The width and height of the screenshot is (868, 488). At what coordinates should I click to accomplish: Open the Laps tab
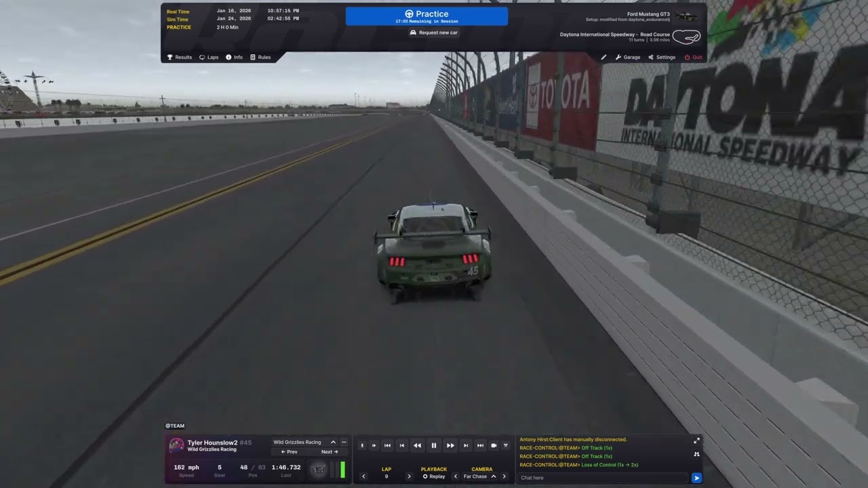209,57
